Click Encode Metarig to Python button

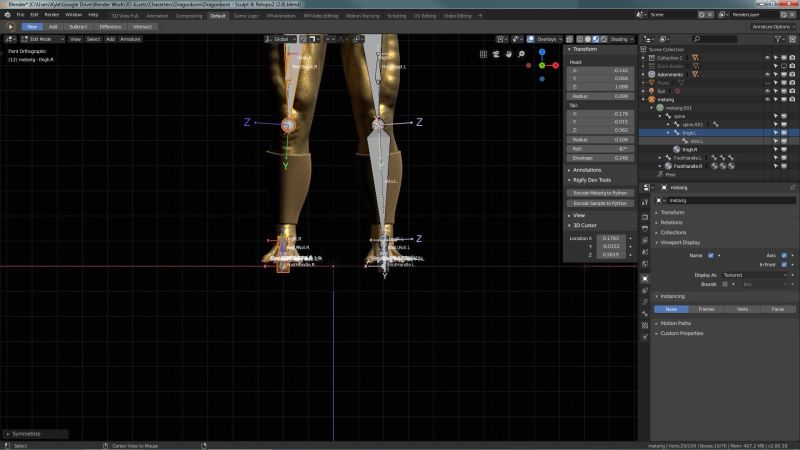pyautogui.click(x=600, y=193)
